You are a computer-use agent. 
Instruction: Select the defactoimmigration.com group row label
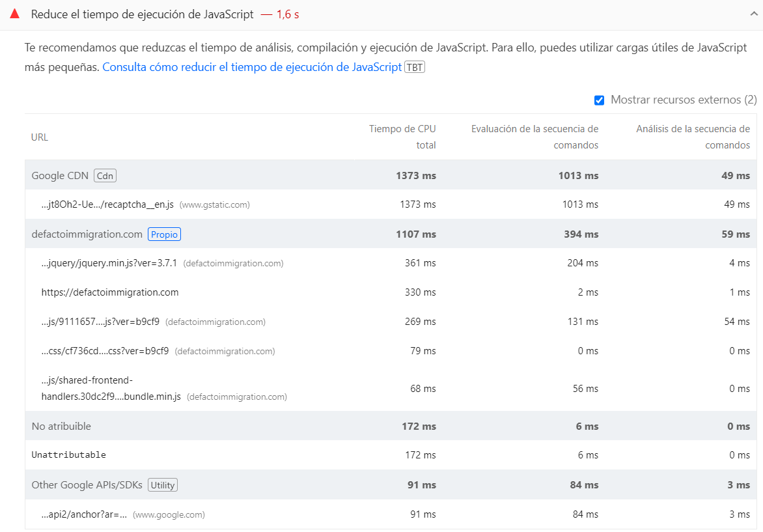87,234
